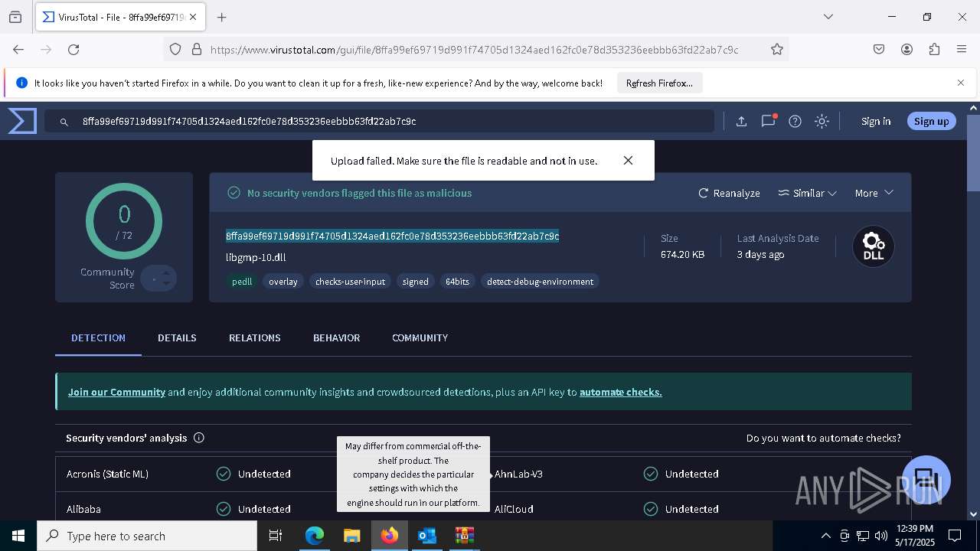Image resolution: width=980 pixels, height=551 pixels.
Task: Click the Firefox URL address bar
Action: pos(475,49)
